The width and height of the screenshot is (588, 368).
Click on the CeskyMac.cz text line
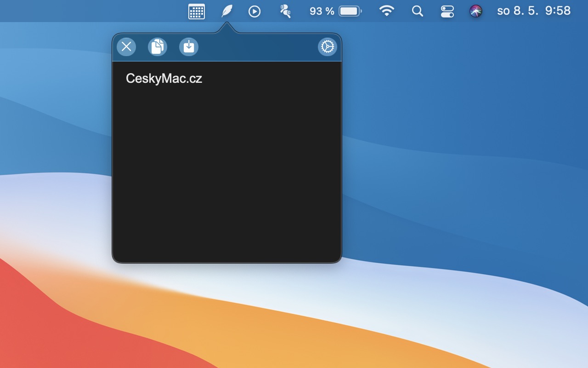coord(164,79)
